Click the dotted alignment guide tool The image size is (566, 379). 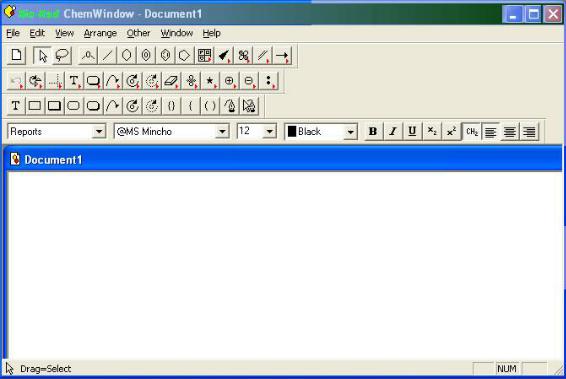point(55,81)
